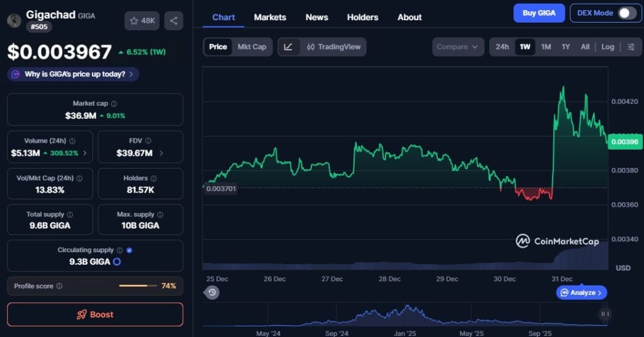This screenshot has height=337, width=644.
Task: Select the 1Y time range
Action: 565,47
